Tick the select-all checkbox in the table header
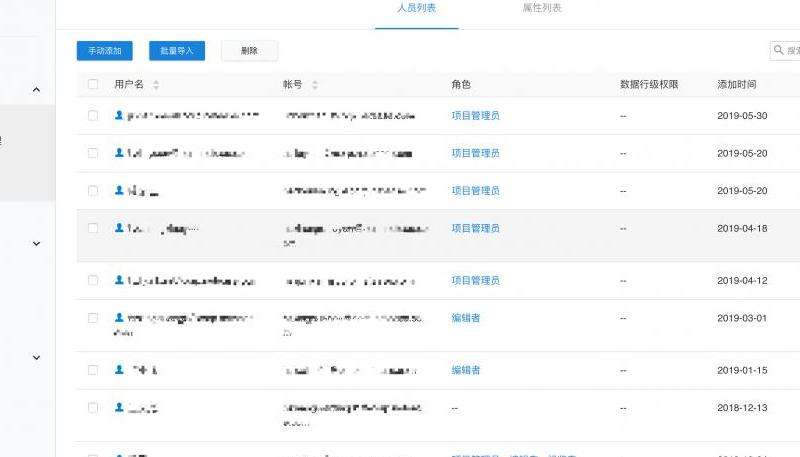The image size is (800, 457). pos(93,85)
